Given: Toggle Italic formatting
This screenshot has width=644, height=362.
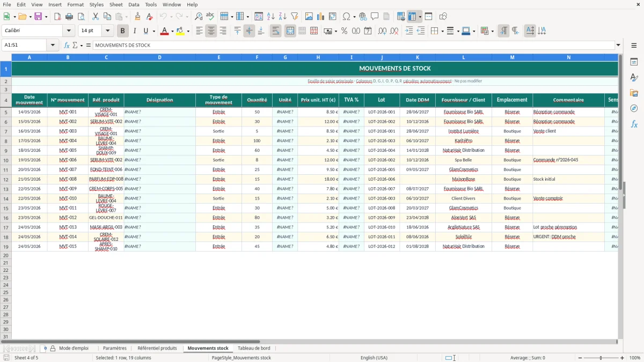Looking at the screenshot, I should coord(135,31).
